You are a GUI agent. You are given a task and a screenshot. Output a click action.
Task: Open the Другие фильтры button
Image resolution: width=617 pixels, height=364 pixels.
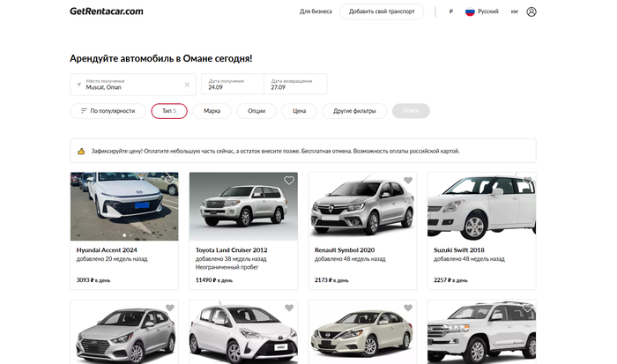tap(354, 111)
